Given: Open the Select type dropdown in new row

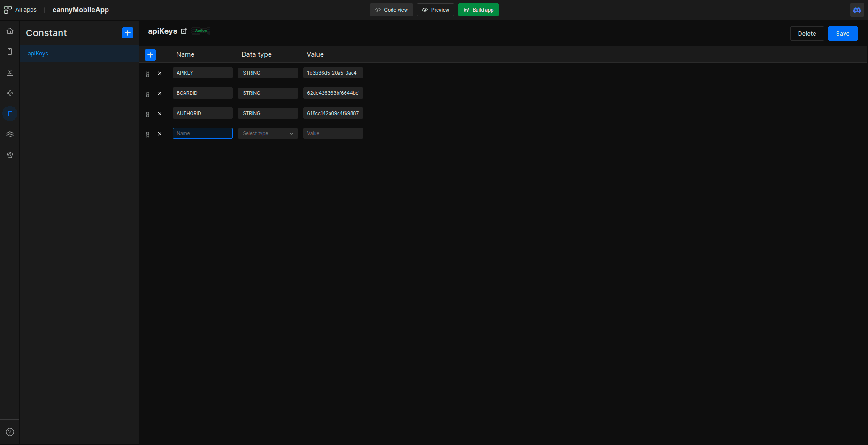Looking at the screenshot, I should point(268,133).
